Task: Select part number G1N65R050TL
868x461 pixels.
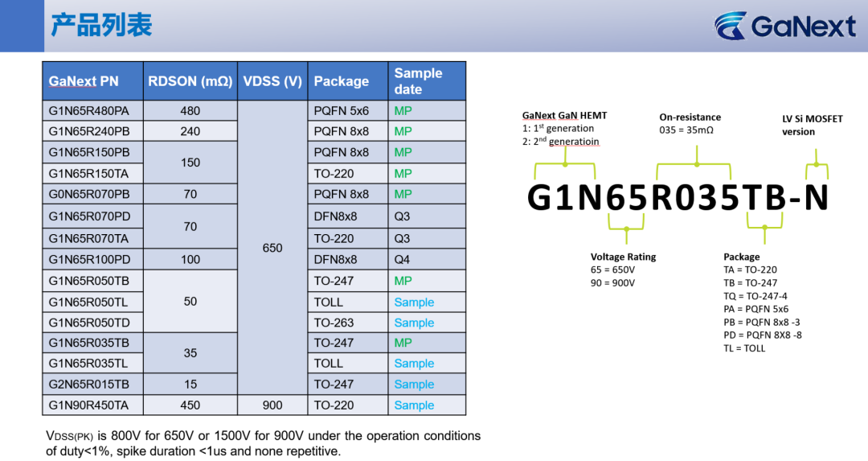Action: click(88, 302)
